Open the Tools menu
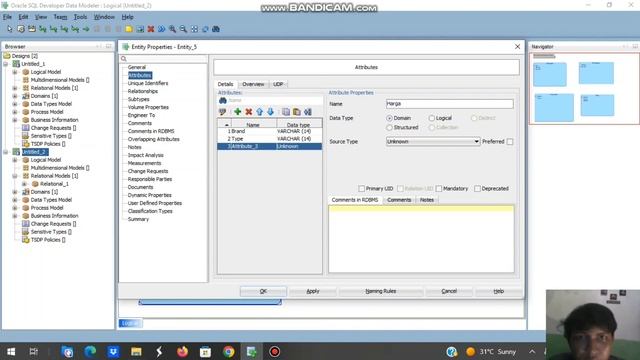Screen dimensions: 640x360 pyautogui.click(x=80, y=17)
